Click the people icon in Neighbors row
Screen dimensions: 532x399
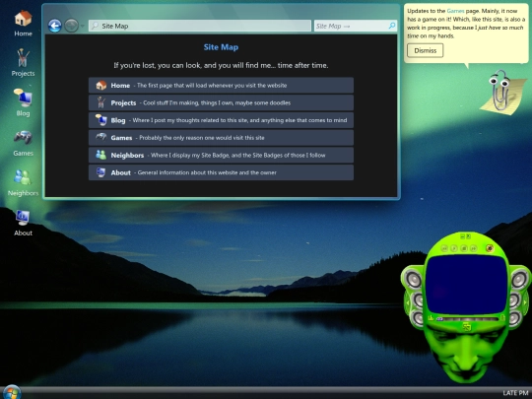[100, 155]
